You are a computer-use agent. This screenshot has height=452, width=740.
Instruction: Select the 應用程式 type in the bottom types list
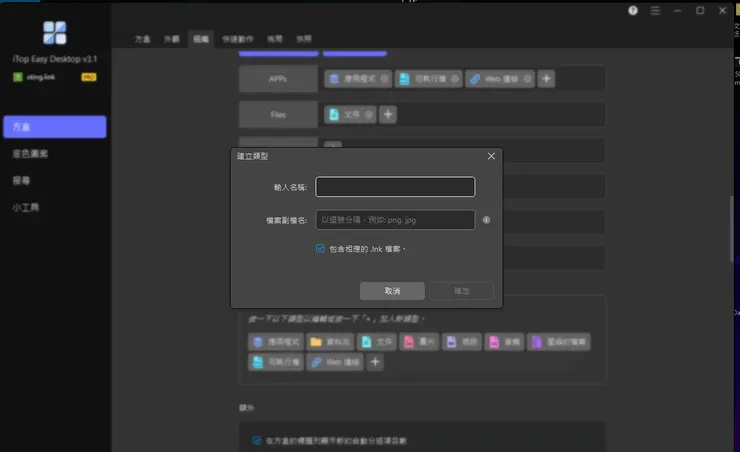point(276,342)
